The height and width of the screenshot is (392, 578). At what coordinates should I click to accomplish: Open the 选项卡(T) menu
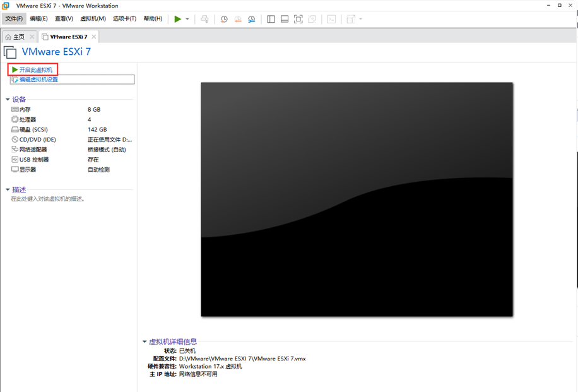pos(124,19)
